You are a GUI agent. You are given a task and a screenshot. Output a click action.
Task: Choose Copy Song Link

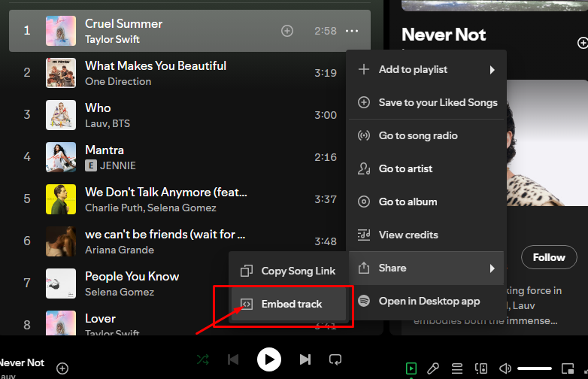pos(289,271)
